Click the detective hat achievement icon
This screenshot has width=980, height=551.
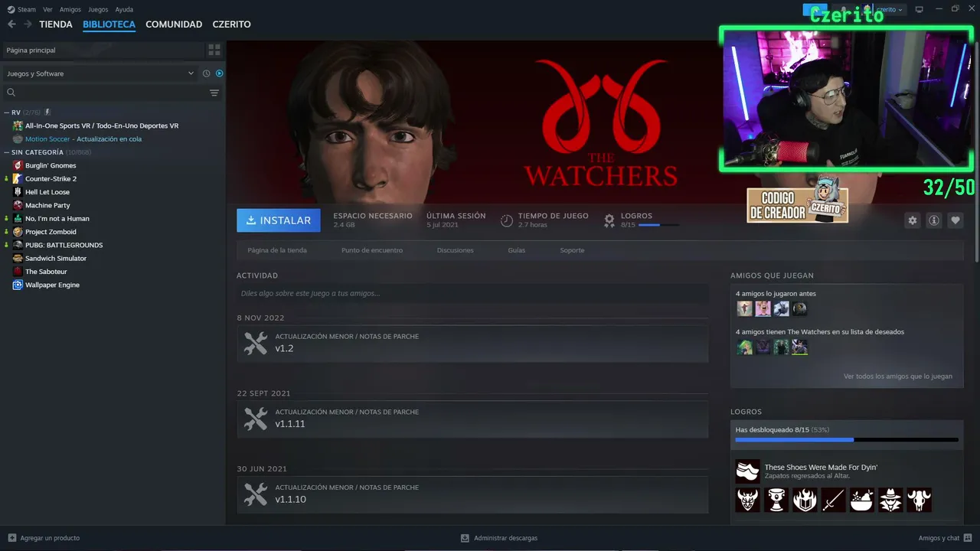point(890,500)
